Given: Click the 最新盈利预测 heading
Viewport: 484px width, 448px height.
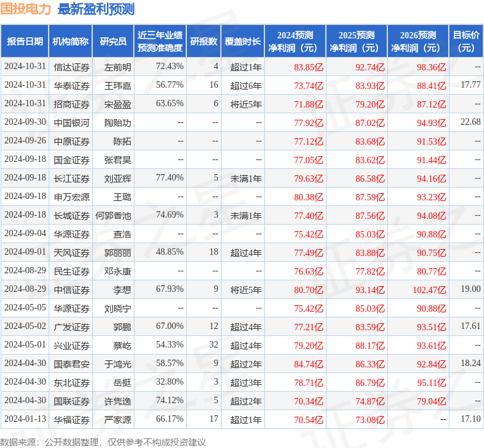Looking at the screenshot, I should click(96, 9).
